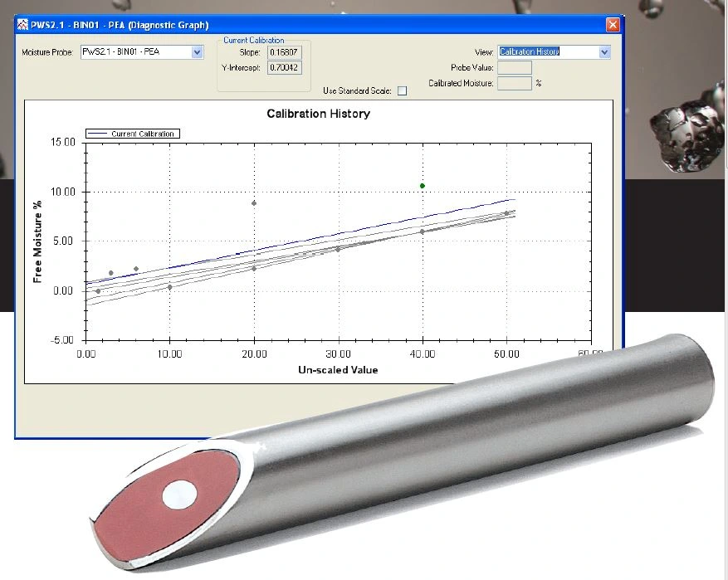Viewport: 728px width, 580px height.
Task: Expand the View dropdown arrow
Action: [x=603, y=51]
